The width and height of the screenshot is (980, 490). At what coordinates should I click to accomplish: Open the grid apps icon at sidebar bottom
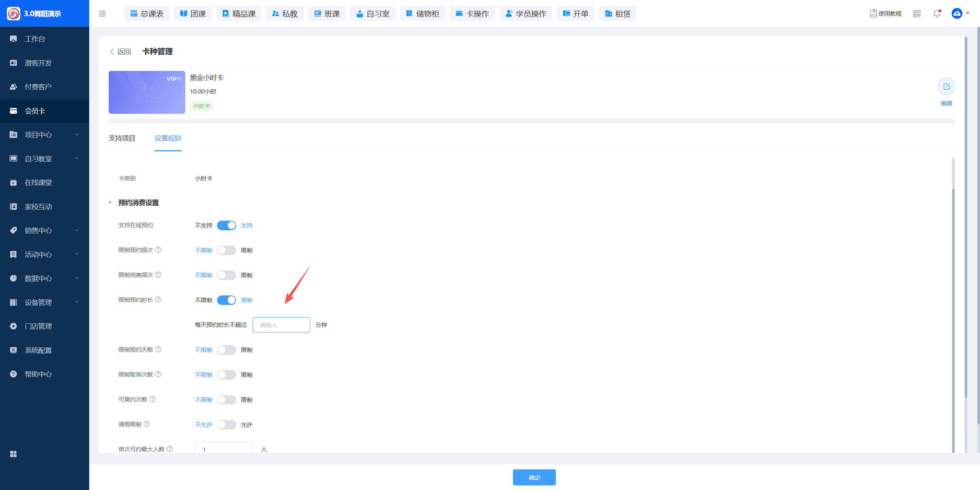[13, 454]
